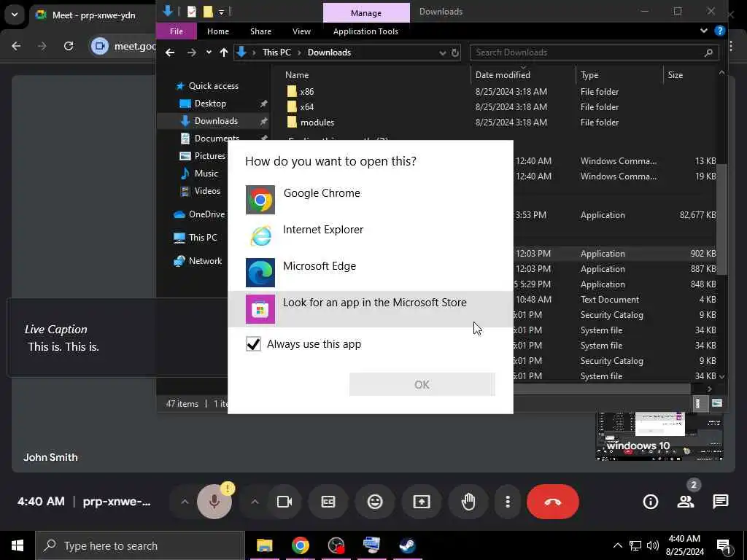The width and height of the screenshot is (747, 560).
Task: Select the modules folder
Action: (x=317, y=122)
